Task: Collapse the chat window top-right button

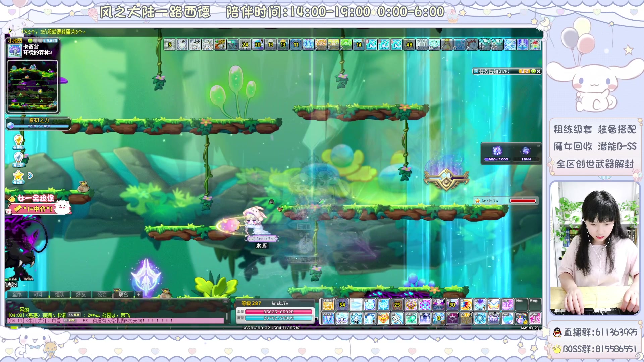Action: tap(226, 301)
